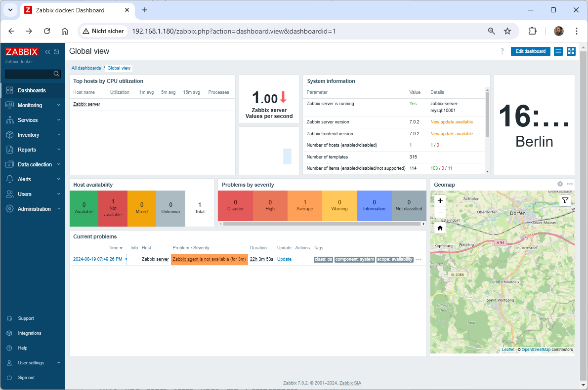
Task: Open the dashboard actions hamburger menu
Action: pos(558,51)
